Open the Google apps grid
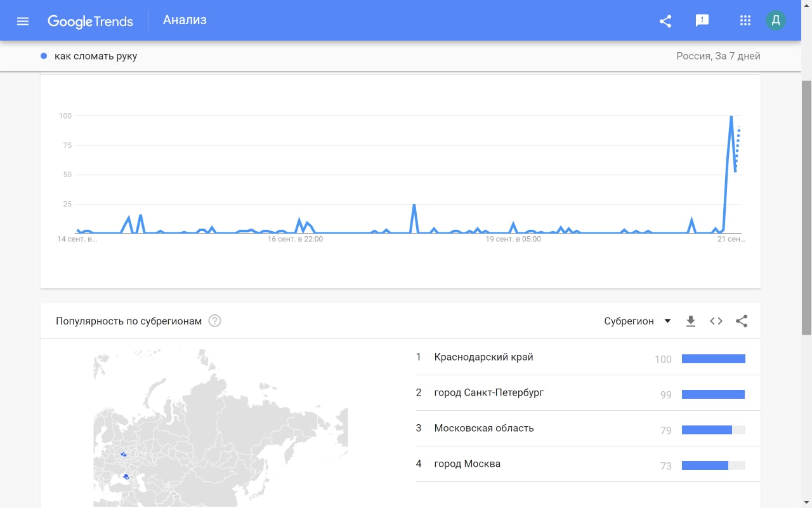The image size is (812, 508). click(745, 21)
